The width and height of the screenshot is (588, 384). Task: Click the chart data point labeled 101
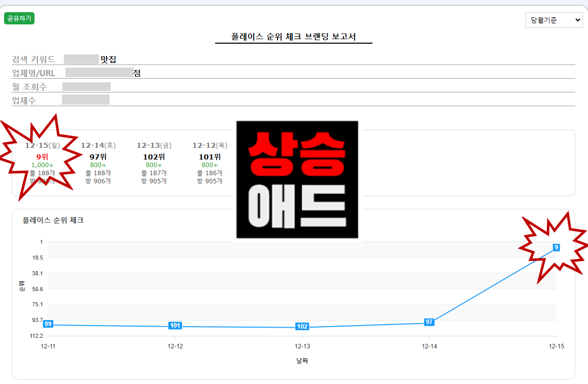click(x=175, y=326)
